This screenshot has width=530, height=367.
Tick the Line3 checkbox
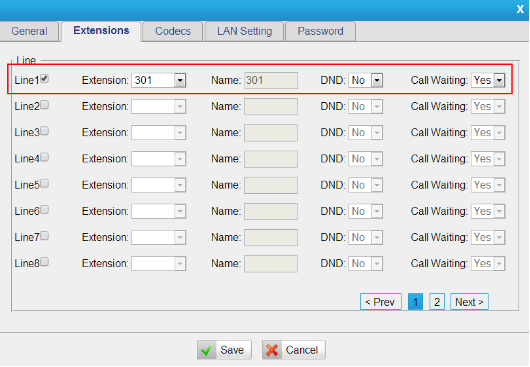tap(45, 131)
